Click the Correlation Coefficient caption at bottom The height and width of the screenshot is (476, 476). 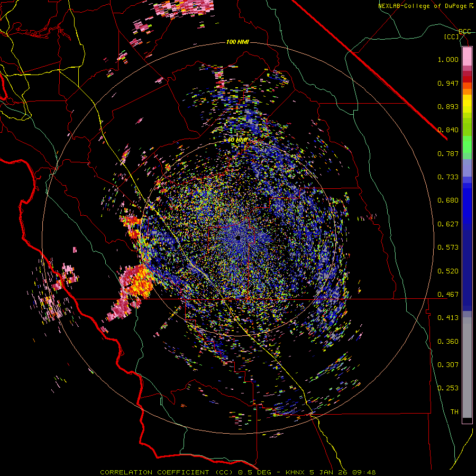coord(238,472)
